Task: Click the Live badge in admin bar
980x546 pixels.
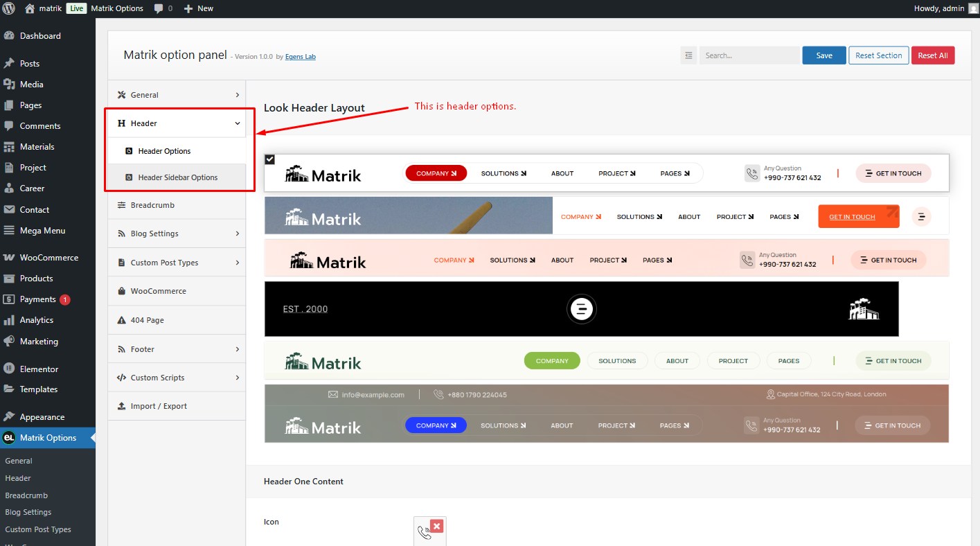Action: 76,8
